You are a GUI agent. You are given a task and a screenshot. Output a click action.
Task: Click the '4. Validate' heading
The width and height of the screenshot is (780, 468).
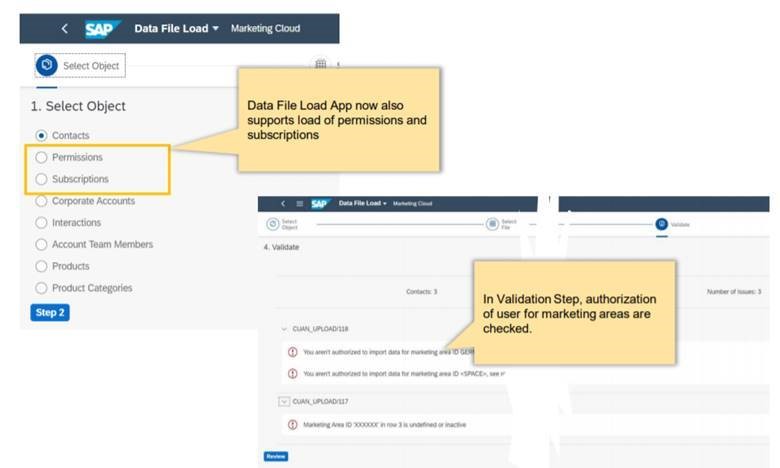tap(281, 247)
